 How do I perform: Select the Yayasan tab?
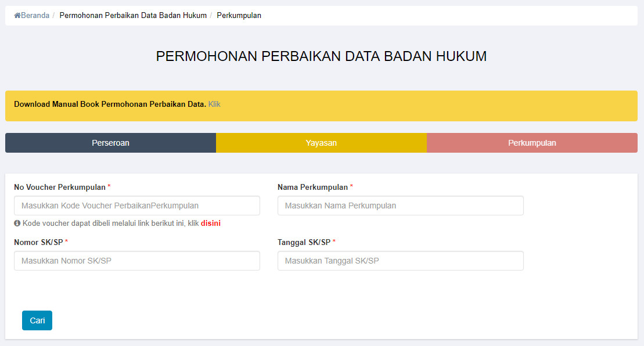pos(321,143)
